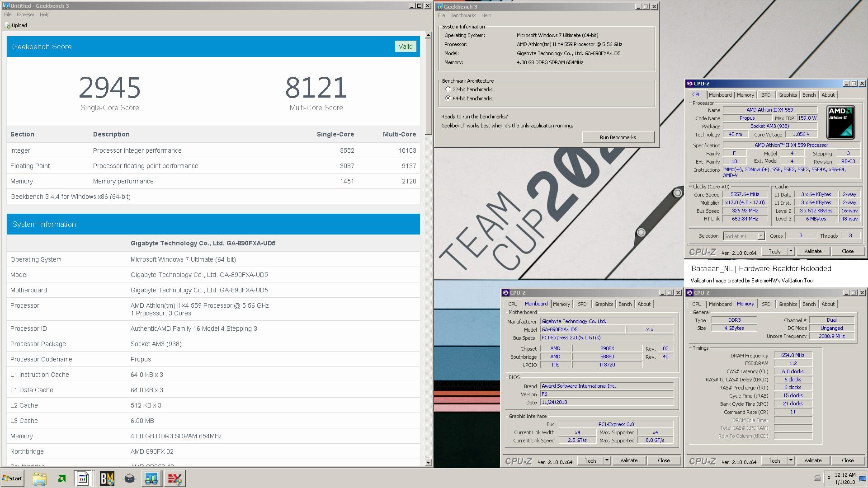Click the single-core score 2945

click(x=109, y=88)
